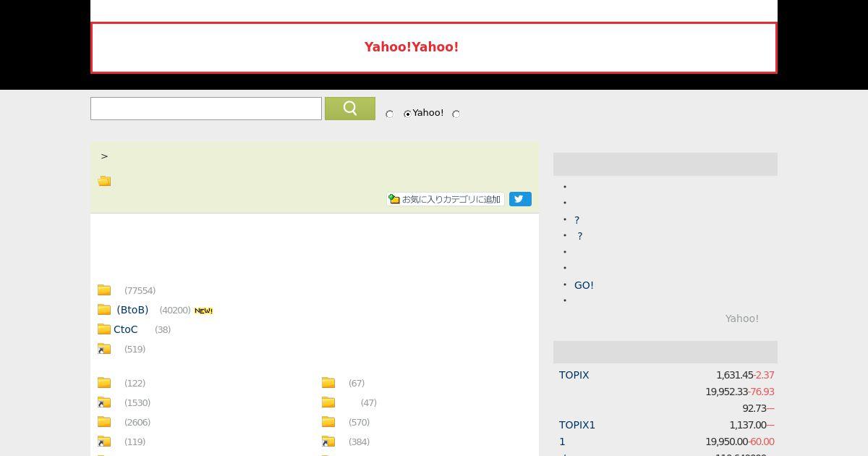Open the folder with count (570)
868x456 pixels.
click(328, 422)
